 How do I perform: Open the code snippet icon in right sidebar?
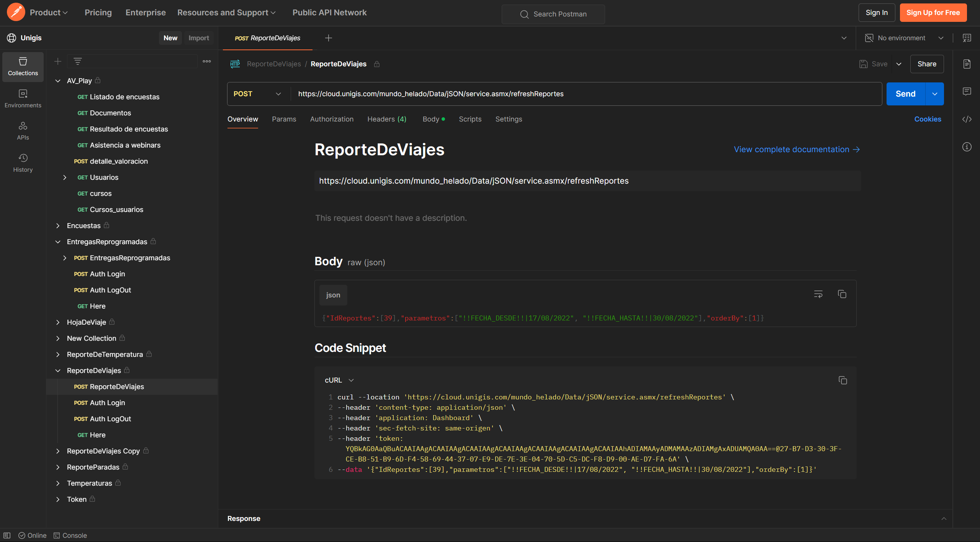pos(967,119)
